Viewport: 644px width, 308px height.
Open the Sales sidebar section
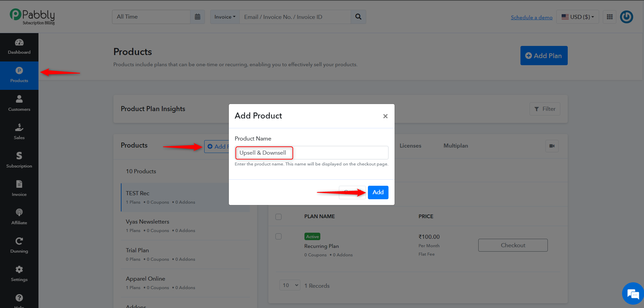(x=19, y=132)
